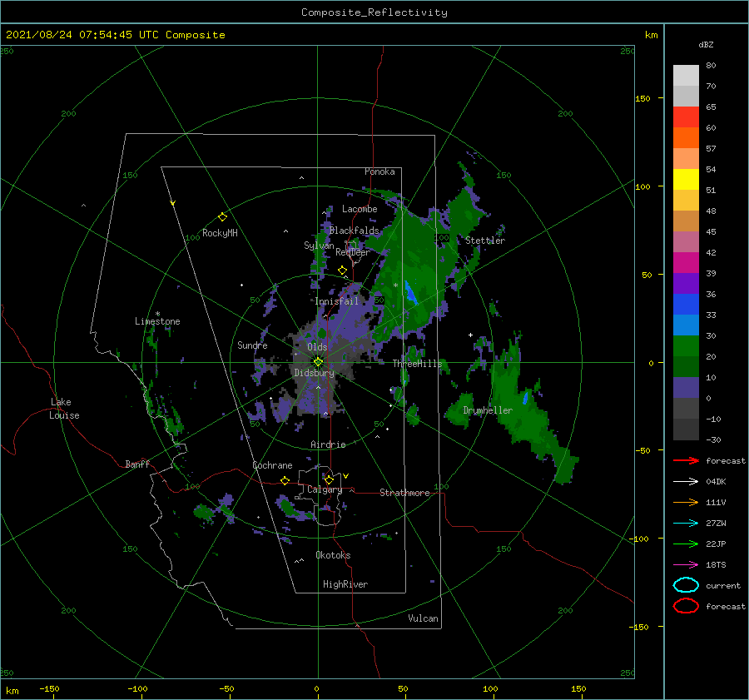Screen dimensions: 749x700
Task: Click the Lacombe town label
Action: click(360, 209)
